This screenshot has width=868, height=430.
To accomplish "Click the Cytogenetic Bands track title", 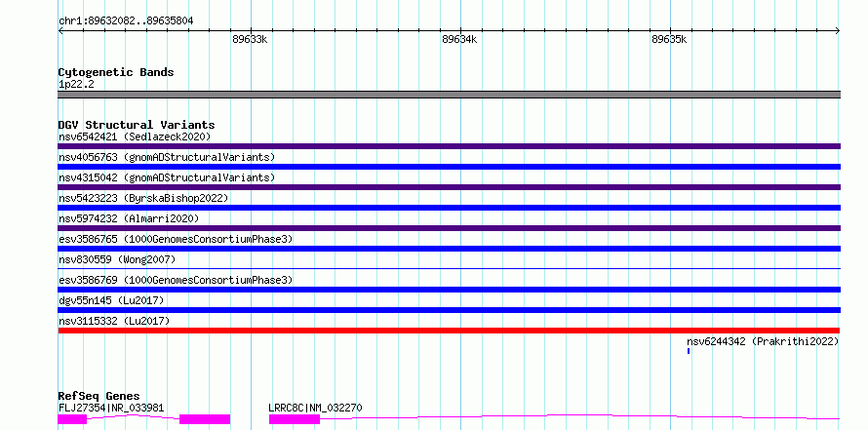I will (x=116, y=72).
